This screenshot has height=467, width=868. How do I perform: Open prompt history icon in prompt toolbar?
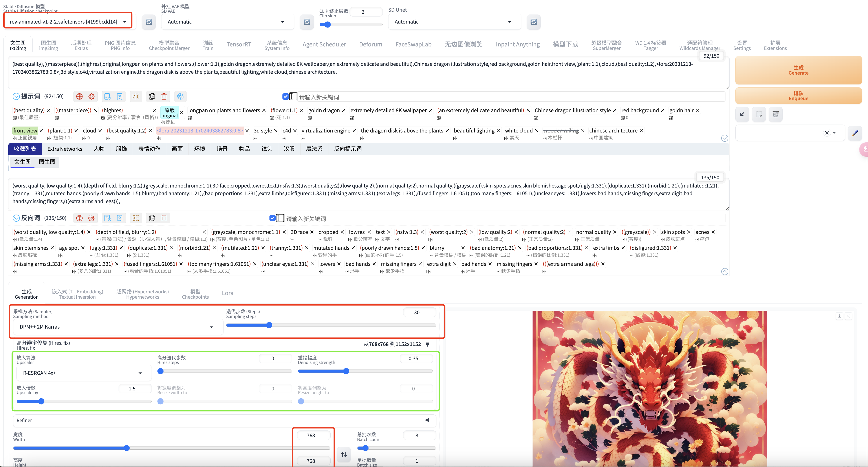click(x=108, y=96)
